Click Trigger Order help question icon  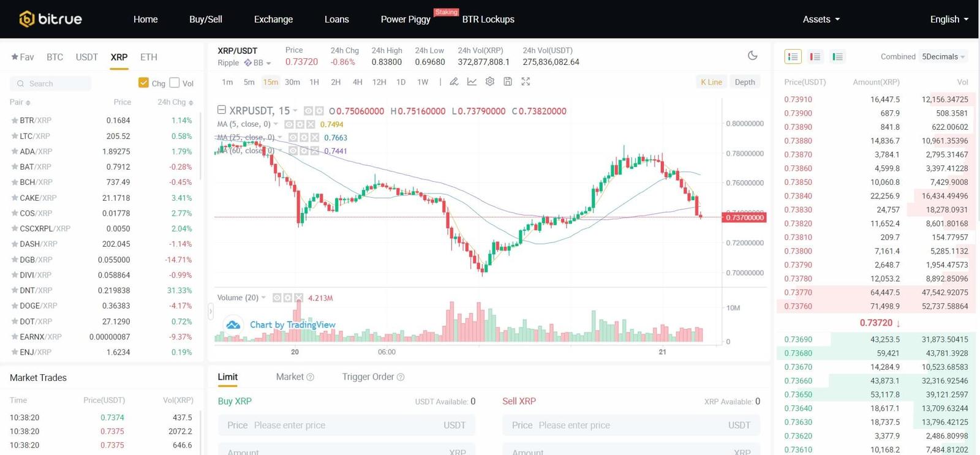tap(401, 377)
